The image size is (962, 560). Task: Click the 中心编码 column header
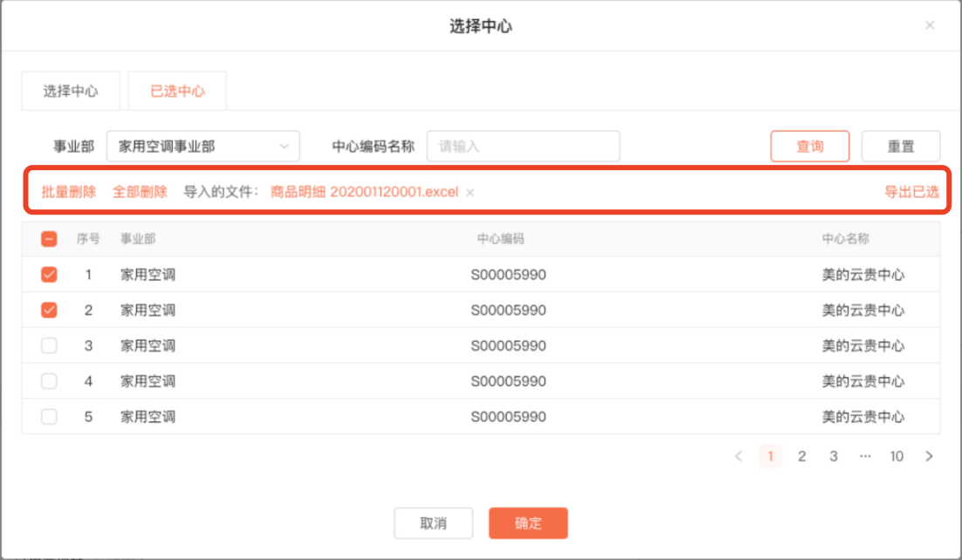(x=500, y=239)
